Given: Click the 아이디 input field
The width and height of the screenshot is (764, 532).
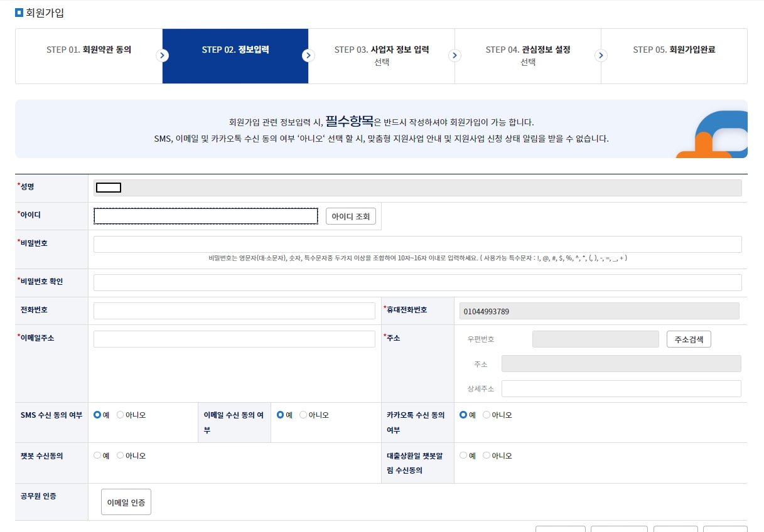Looking at the screenshot, I should pos(205,216).
